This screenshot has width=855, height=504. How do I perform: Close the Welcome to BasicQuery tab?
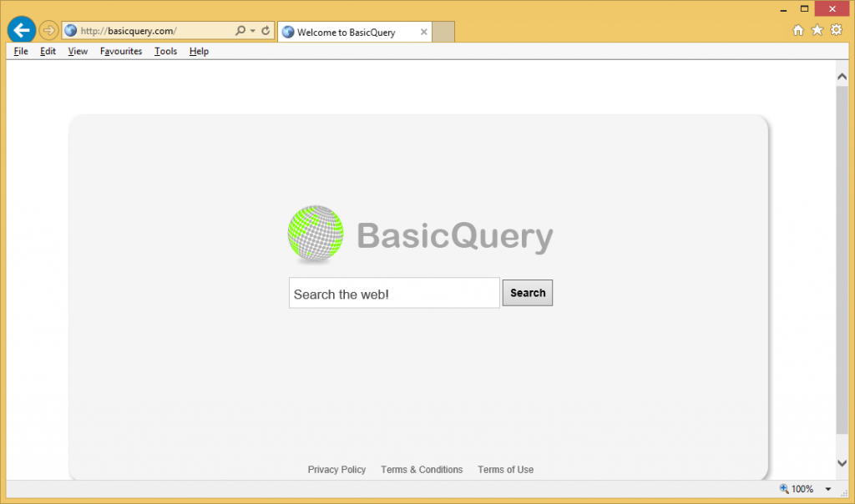[x=423, y=33]
